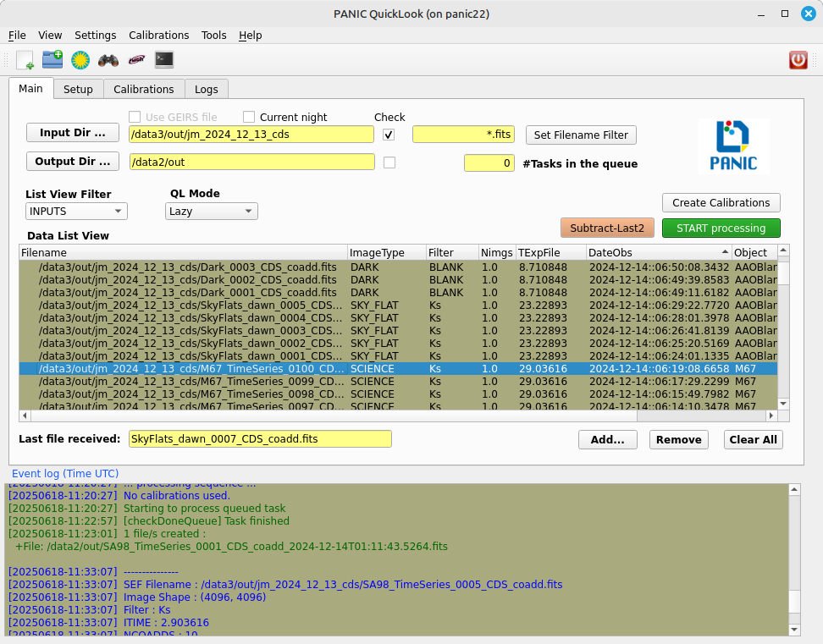Click the Input Dir ... button
Screen dimensions: 823x644
pos(73,133)
